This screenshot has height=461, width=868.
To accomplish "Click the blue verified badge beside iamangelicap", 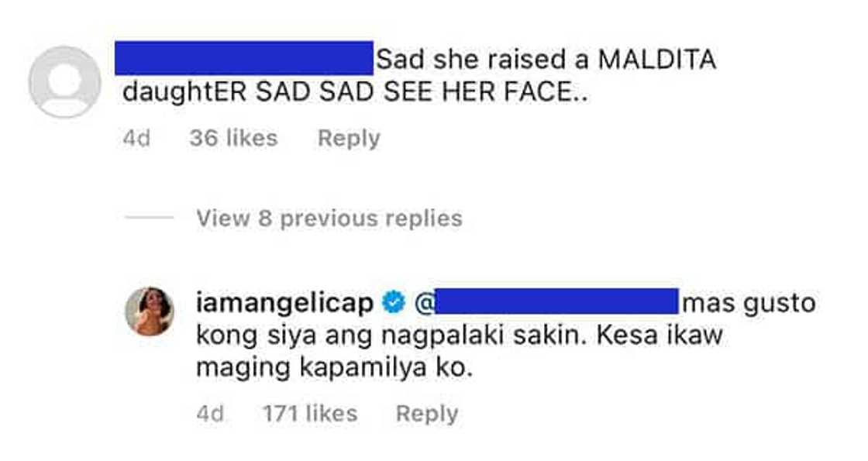I will [x=394, y=302].
